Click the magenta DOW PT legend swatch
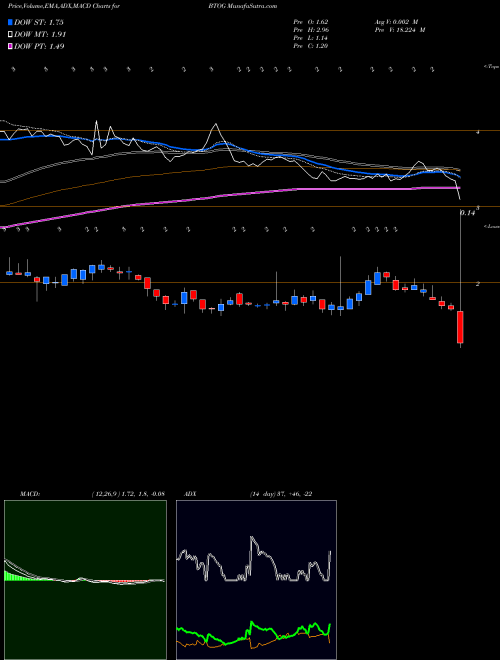The image size is (500, 660). [11, 46]
